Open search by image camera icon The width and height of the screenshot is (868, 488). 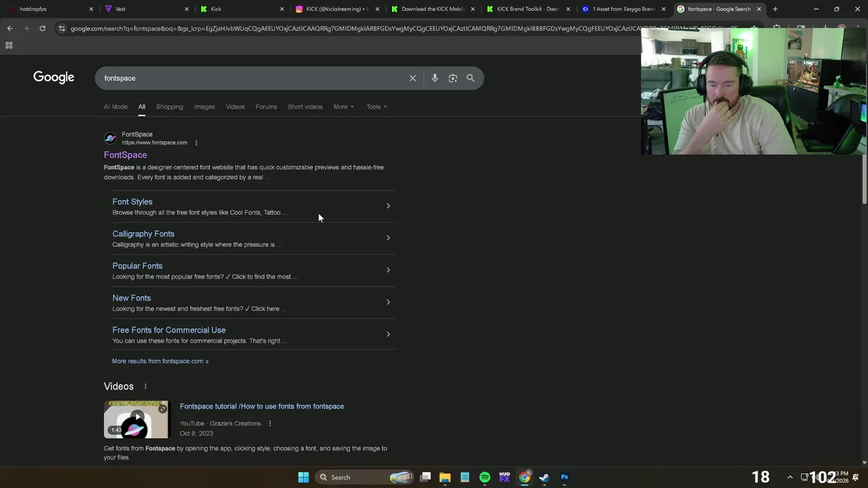pos(453,78)
